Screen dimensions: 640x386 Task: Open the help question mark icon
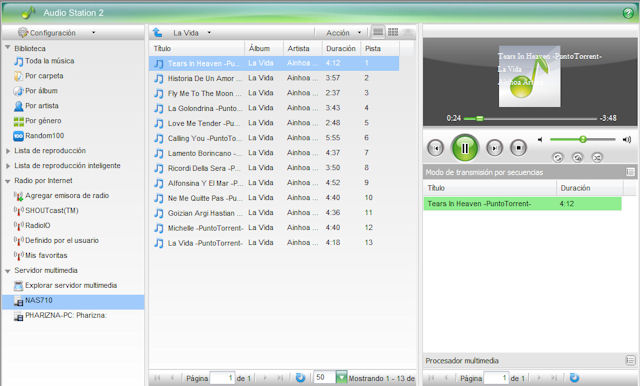coord(628,13)
